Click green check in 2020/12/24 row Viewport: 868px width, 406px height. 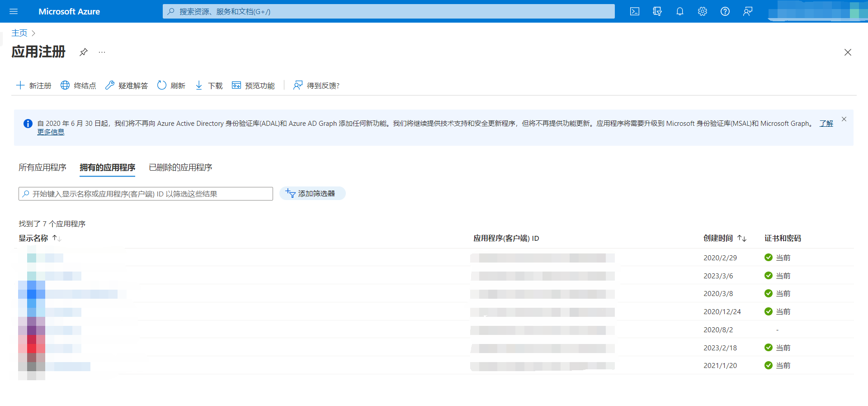[x=769, y=311]
